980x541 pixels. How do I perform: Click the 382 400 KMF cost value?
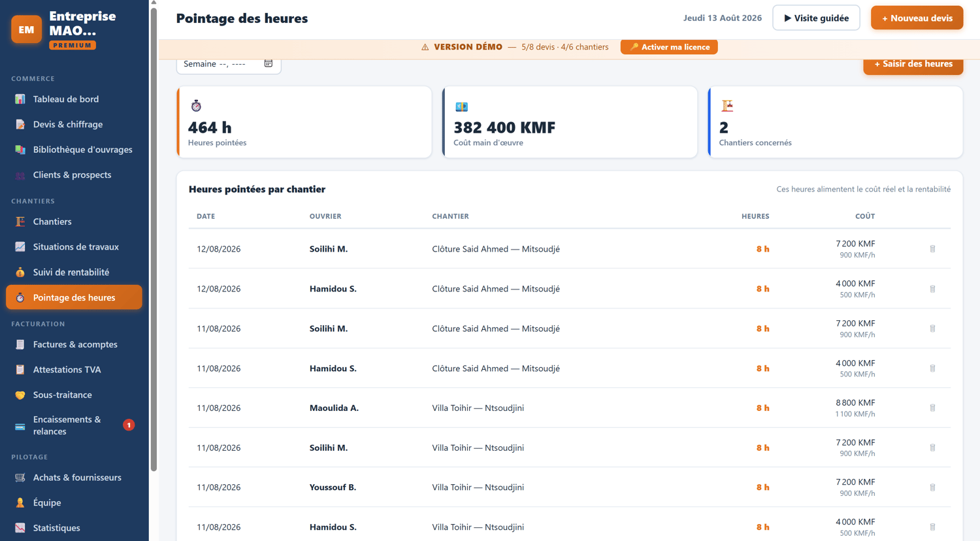click(x=504, y=127)
